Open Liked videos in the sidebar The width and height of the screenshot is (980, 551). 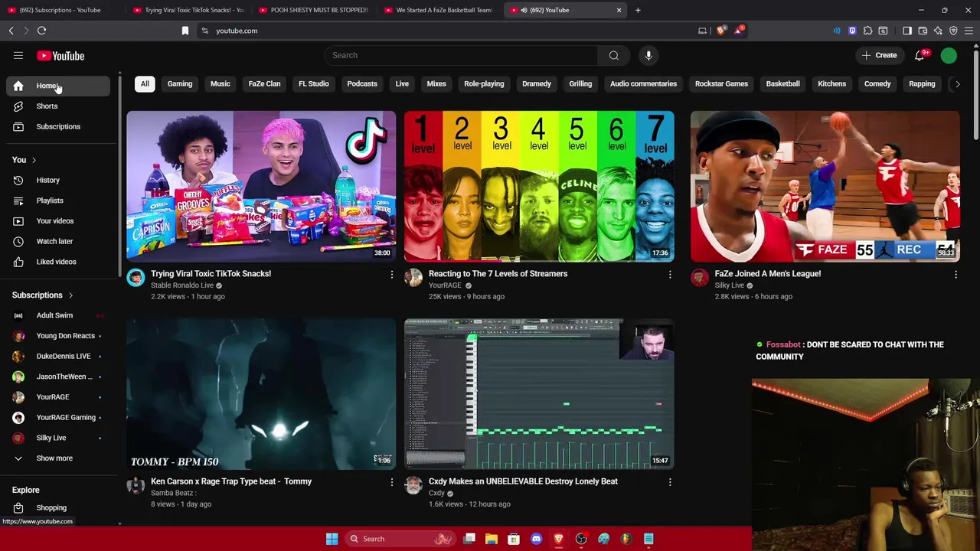click(x=58, y=262)
